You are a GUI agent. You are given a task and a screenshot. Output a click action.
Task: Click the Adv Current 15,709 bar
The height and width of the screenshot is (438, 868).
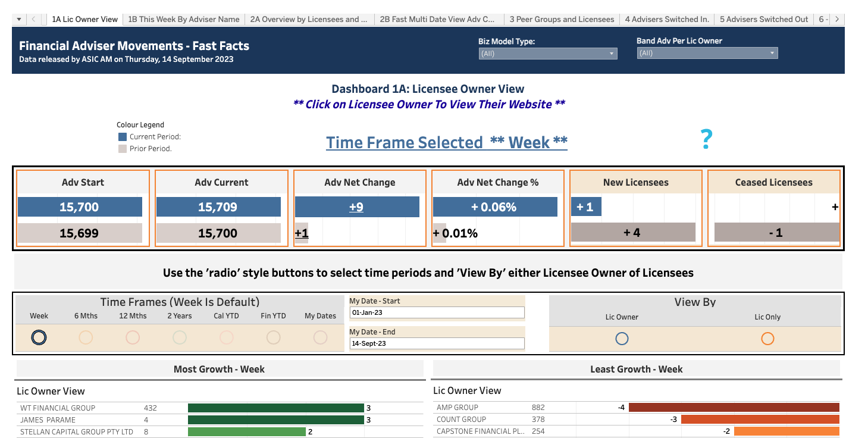tap(218, 207)
